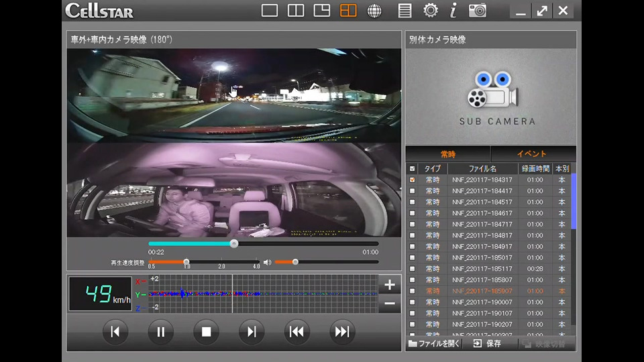Image resolution: width=644 pixels, height=362 pixels.
Task: Select the two-pane split layout icon
Action: (x=296, y=11)
